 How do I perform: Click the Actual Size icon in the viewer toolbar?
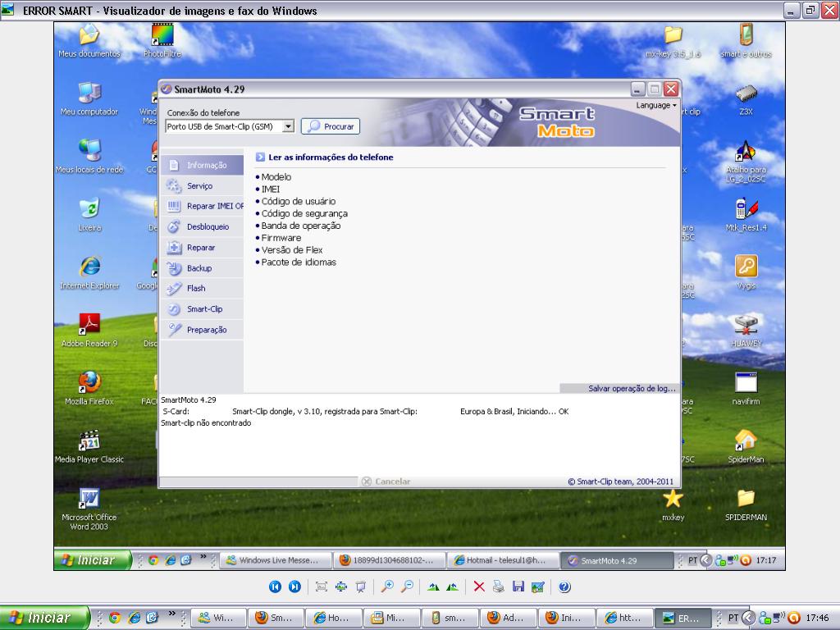(341, 587)
